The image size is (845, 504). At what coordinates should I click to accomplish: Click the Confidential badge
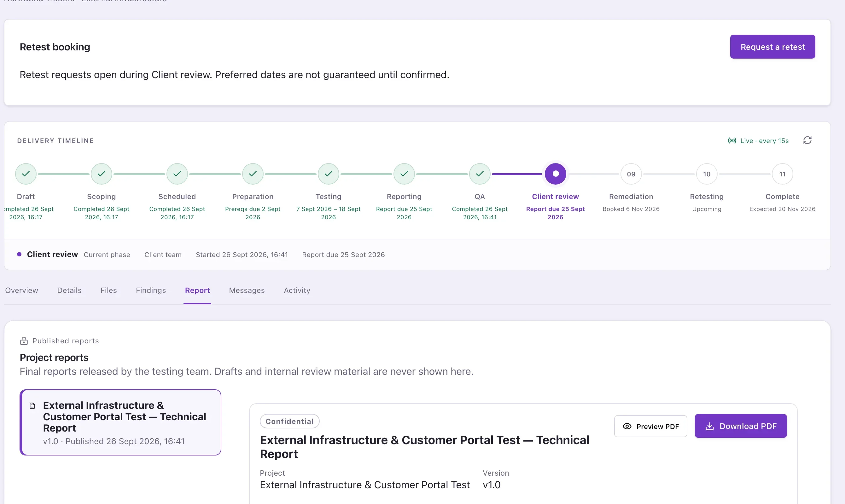(289, 421)
